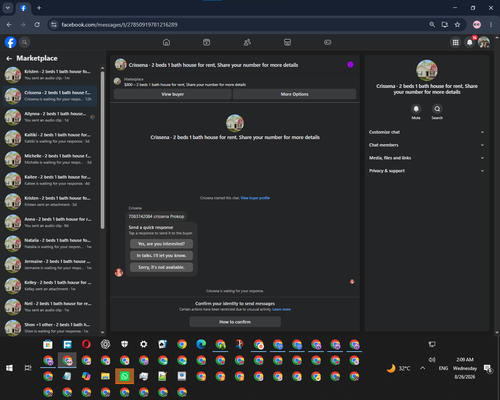
Task: Click the conversation list scrollbar thumb
Action: click(102, 150)
